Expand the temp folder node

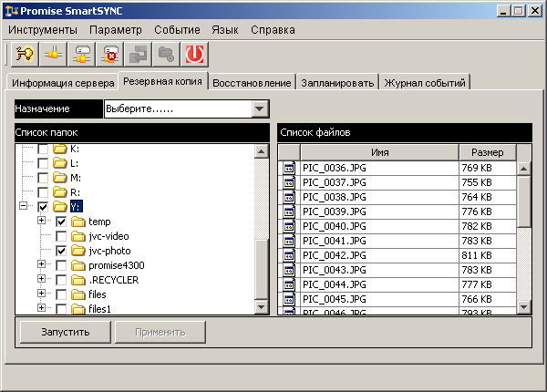pyautogui.click(x=42, y=221)
